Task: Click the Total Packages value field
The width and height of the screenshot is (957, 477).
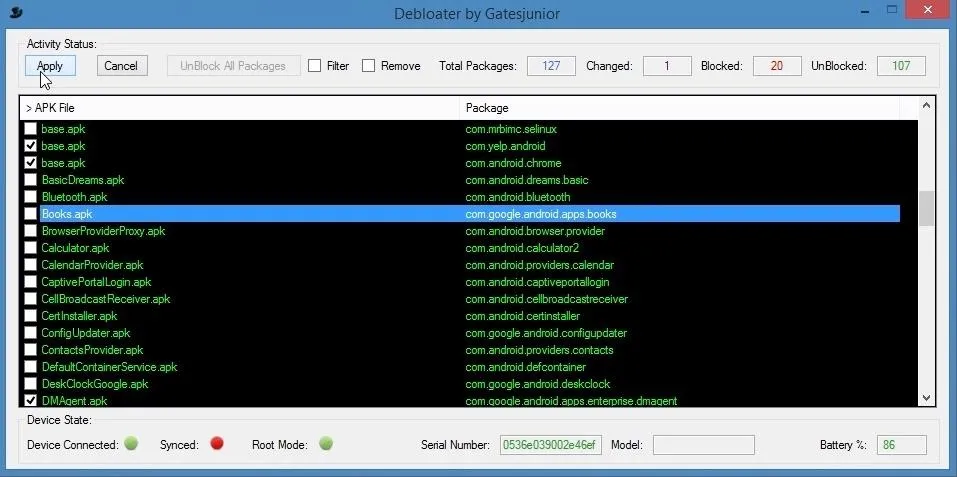Action: (551, 66)
